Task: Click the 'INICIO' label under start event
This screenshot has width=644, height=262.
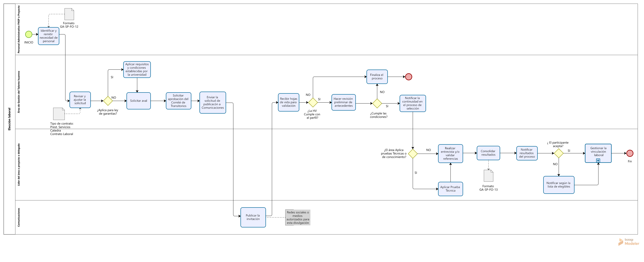Action: click(29, 43)
